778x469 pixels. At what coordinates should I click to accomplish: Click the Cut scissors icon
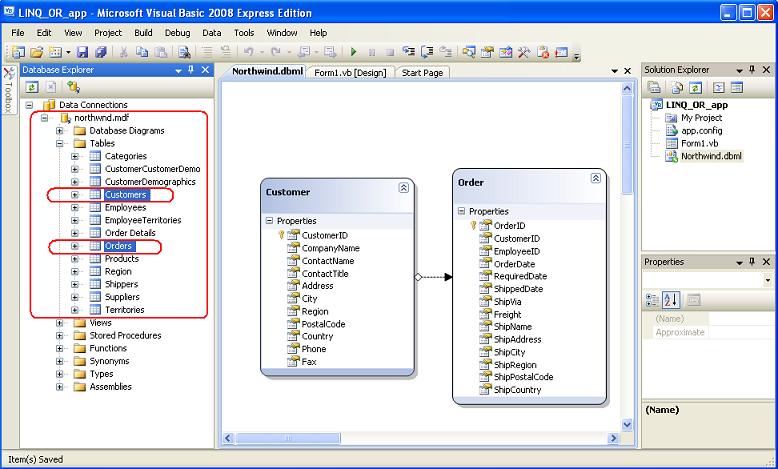click(x=124, y=52)
